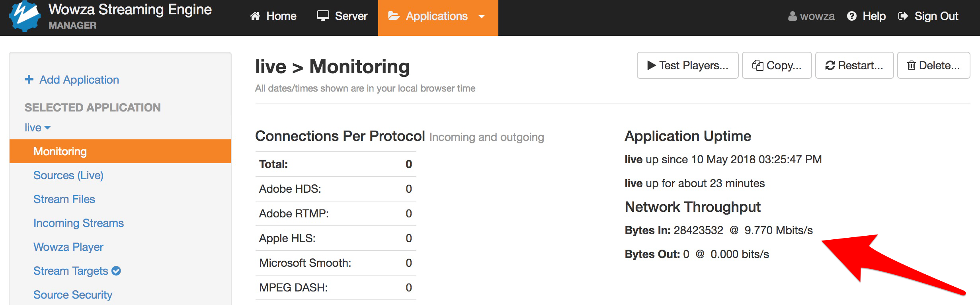Click the Stream Targets blue checkmark badge

point(116,271)
